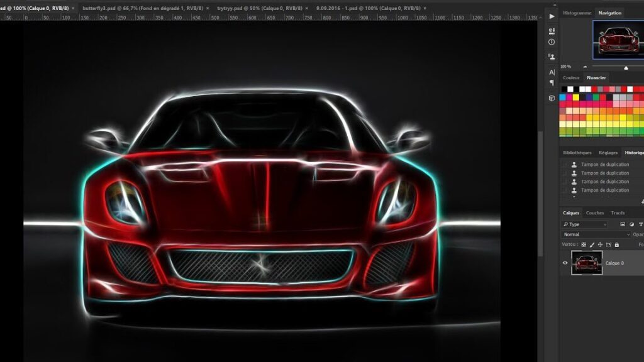This screenshot has height=362, width=644.
Task: Open the 3D panel cube icon
Action: pyautogui.click(x=552, y=98)
